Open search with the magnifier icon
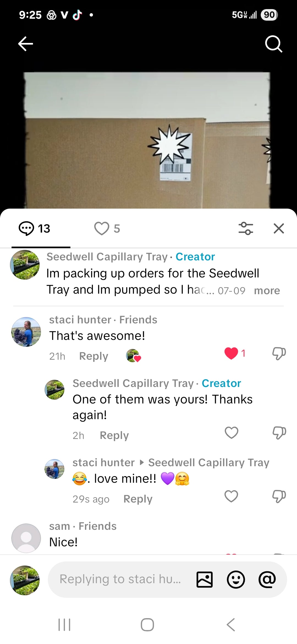 tap(274, 44)
